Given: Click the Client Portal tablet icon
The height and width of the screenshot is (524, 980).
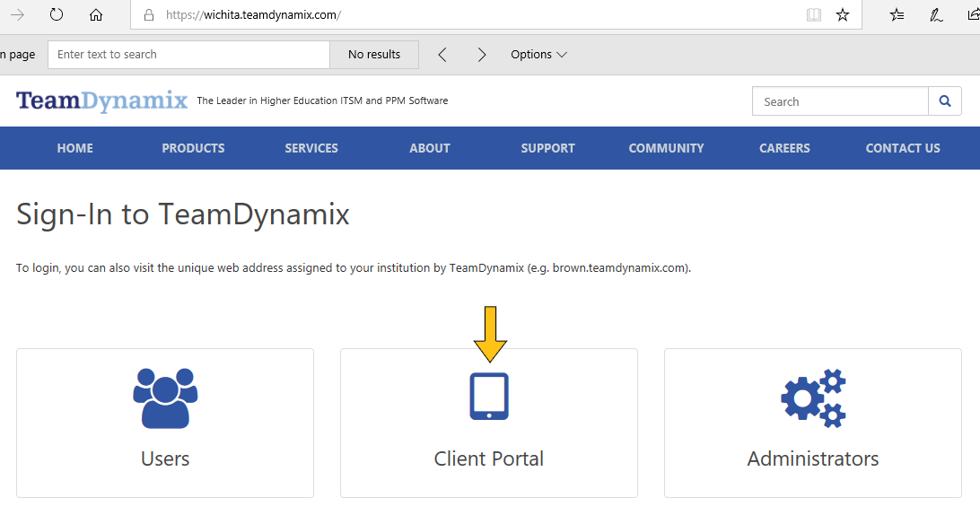Looking at the screenshot, I should pos(489,397).
